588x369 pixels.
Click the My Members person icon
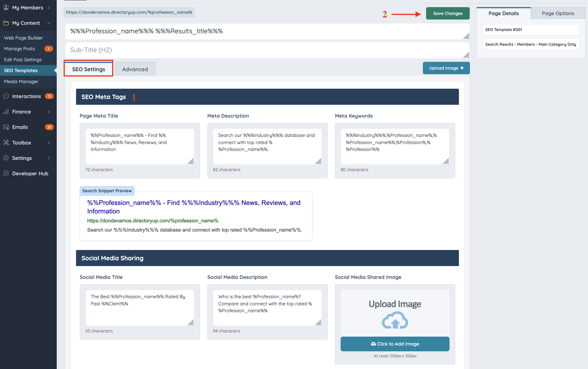coord(6,8)
